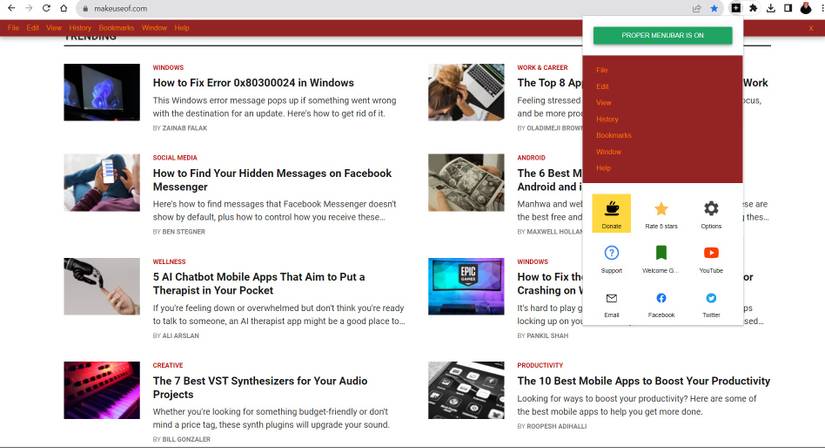Open article How to Fix Error 0x80300024
The height and width of the screenshot is (448, 825).
click(x=253, y=83)
